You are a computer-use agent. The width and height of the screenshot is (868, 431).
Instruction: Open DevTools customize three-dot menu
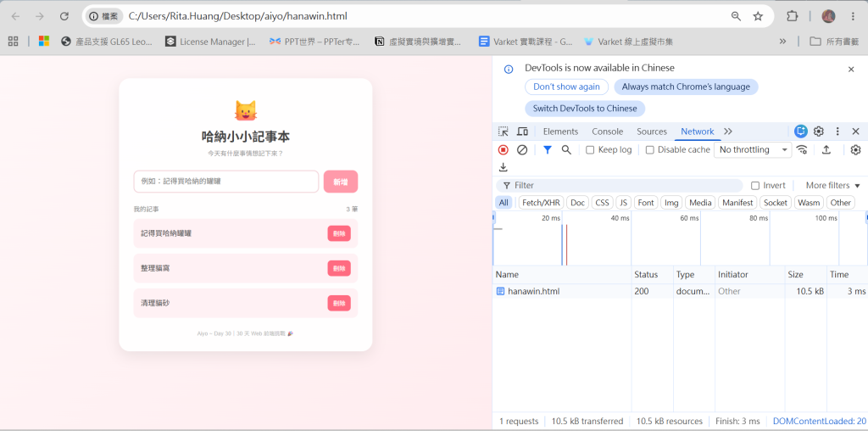click(837, 132)
